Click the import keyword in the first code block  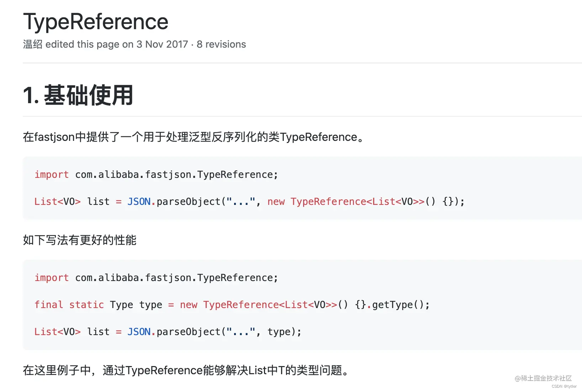(x=52, y=175)
